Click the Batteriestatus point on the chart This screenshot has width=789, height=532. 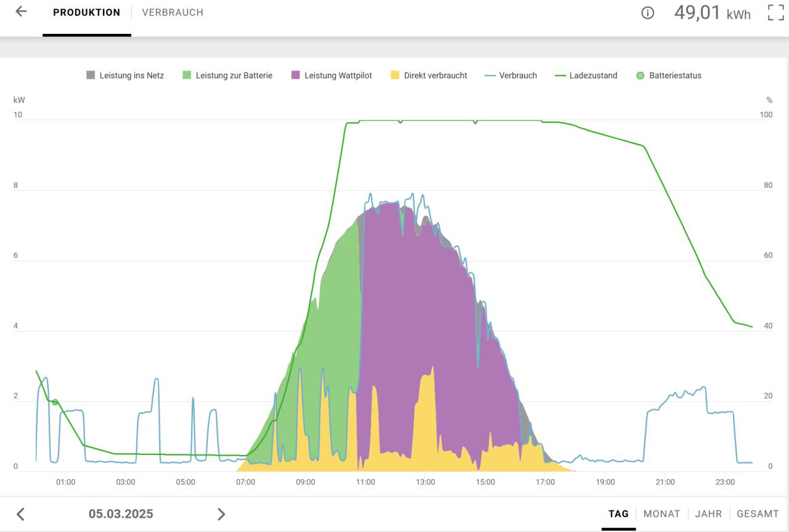click(55, 403)
